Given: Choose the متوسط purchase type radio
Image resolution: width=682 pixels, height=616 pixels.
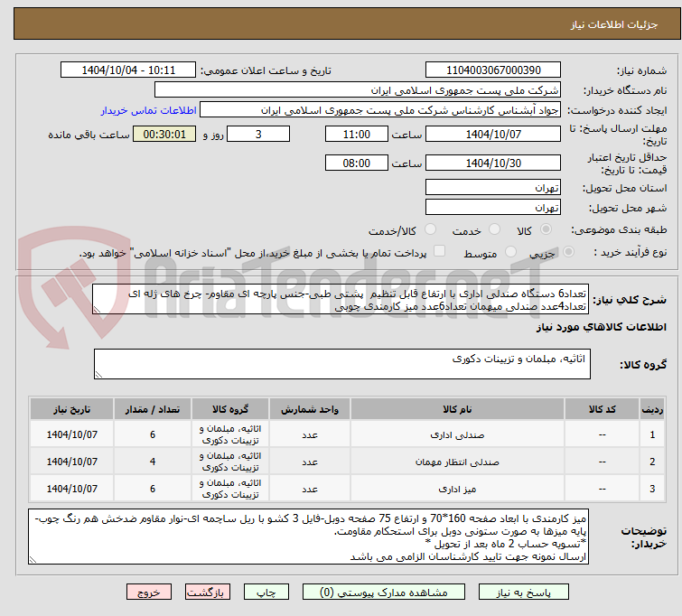Looking at the screenshot, I should pyautogui.click(x=510, y=252).
